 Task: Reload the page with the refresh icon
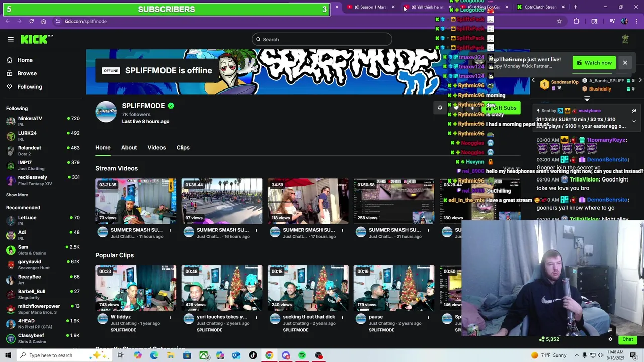[x=31, y=21]
